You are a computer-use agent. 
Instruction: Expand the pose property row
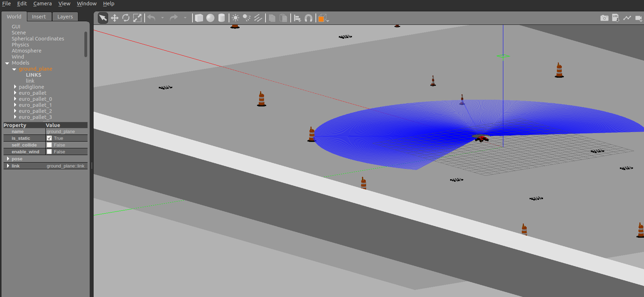[8, 159]
